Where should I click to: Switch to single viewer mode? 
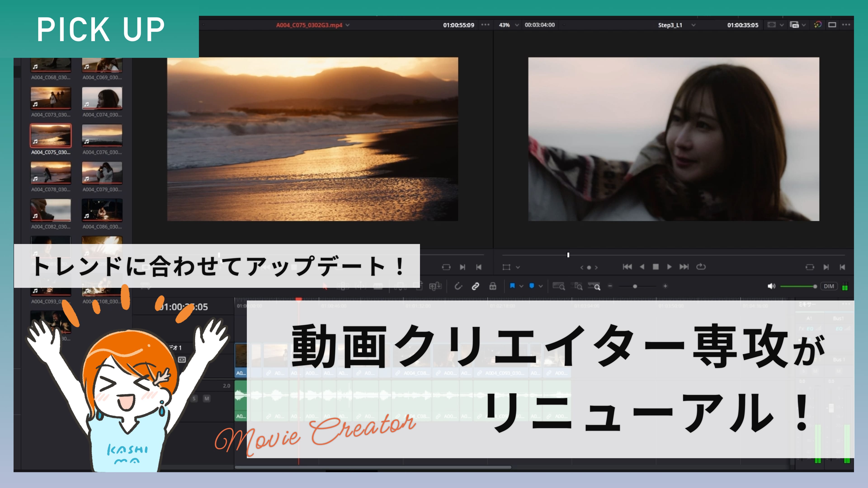832,25
